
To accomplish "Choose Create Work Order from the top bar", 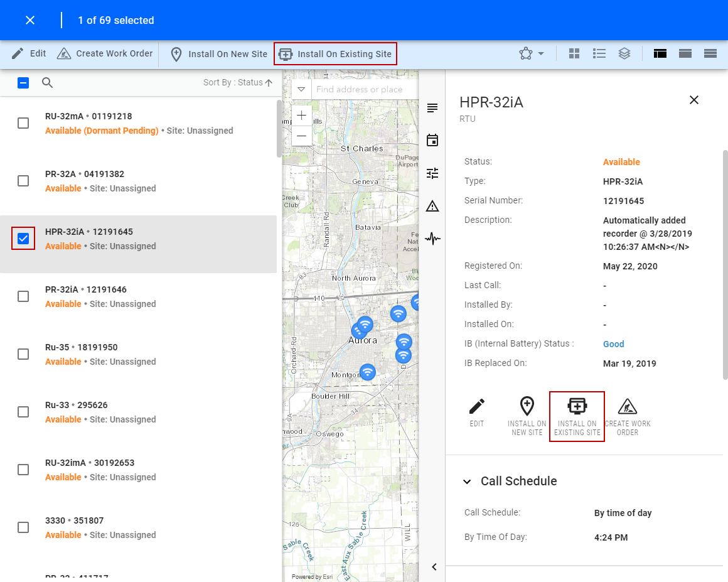I will pyautogui.click(x=104, y=53).
